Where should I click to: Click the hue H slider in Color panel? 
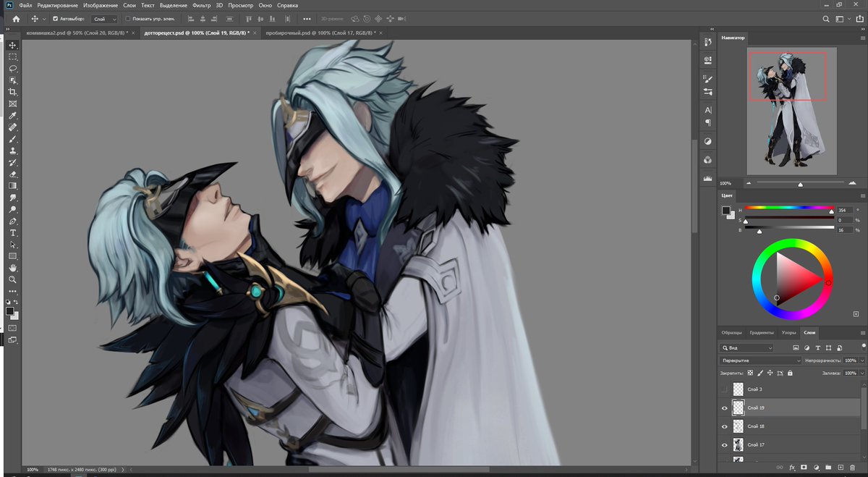[788, 208]
